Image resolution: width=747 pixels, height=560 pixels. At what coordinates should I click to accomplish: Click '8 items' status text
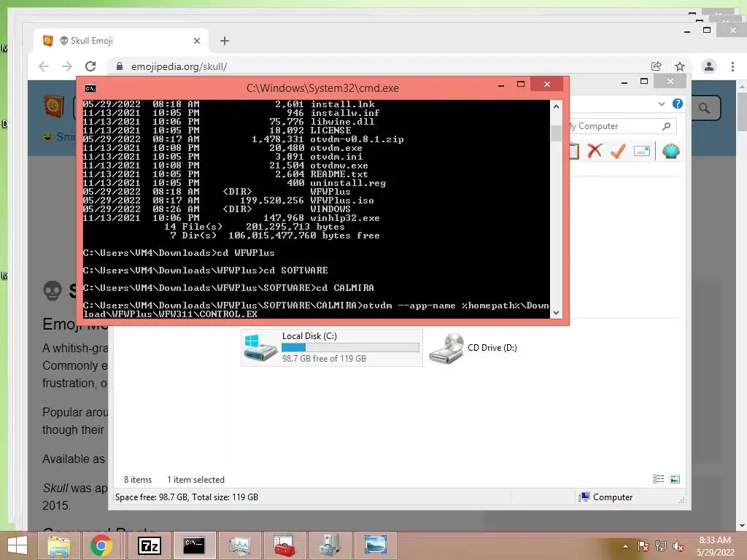click(x=138, y=480)
